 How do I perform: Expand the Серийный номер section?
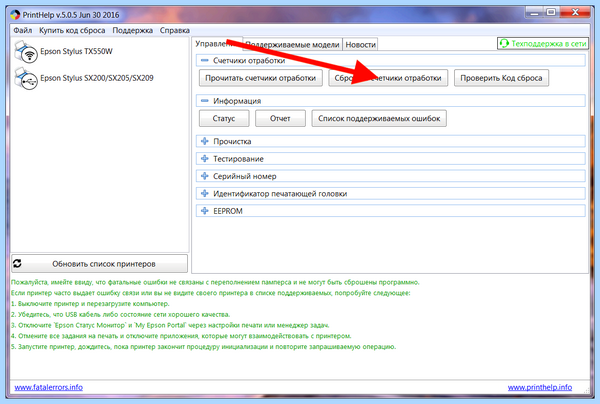pos(205,176)
